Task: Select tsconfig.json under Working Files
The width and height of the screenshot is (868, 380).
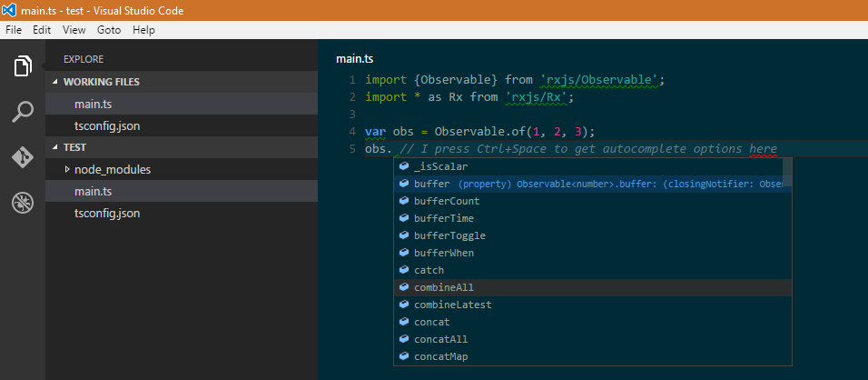Action: 182,125
